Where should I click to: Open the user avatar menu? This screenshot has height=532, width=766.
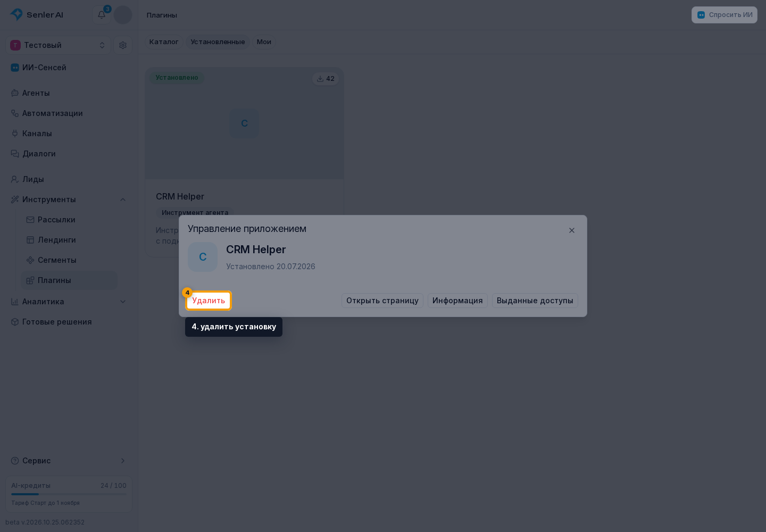click(123, 15)
